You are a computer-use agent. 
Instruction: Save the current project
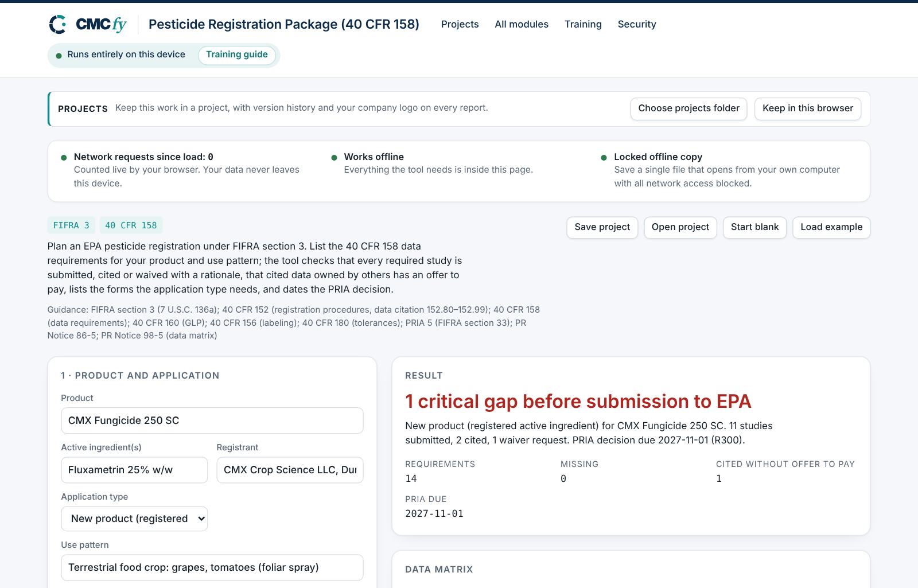(602, 227)
